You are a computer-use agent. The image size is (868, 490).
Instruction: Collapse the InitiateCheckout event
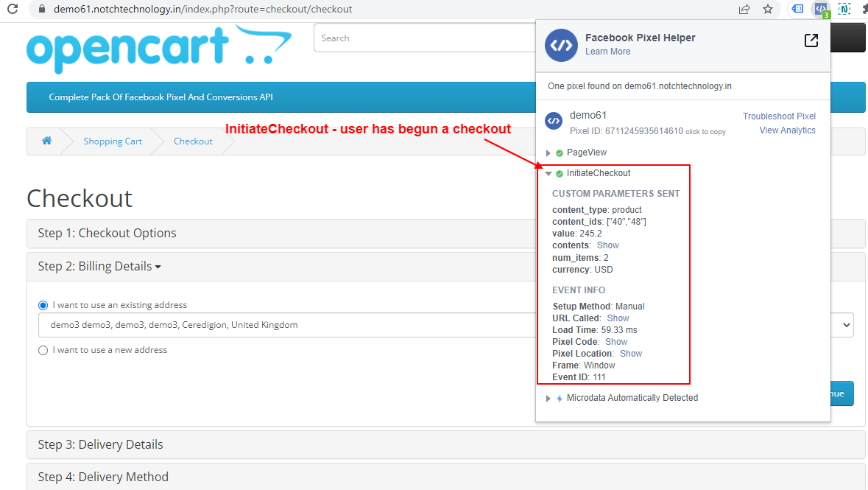tap(548, 173)
